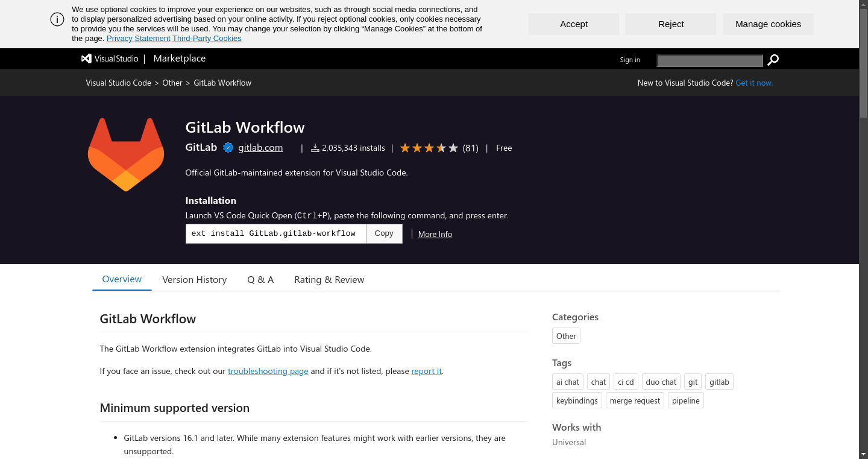The image size is (868, 459).
Task: Click GitLab Workflow breadcrumb
Action: pos(222,83)
